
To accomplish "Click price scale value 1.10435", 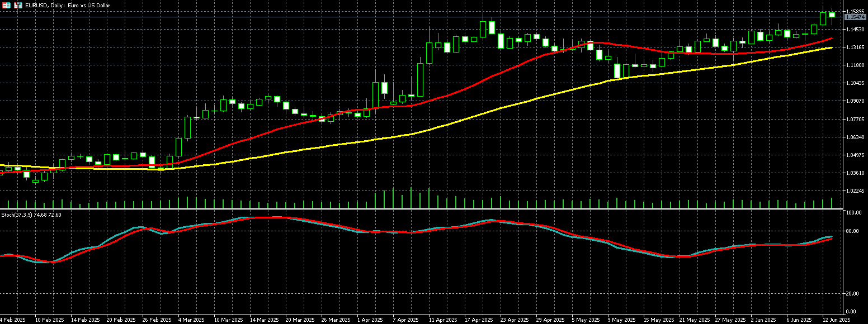I will 855,83.
